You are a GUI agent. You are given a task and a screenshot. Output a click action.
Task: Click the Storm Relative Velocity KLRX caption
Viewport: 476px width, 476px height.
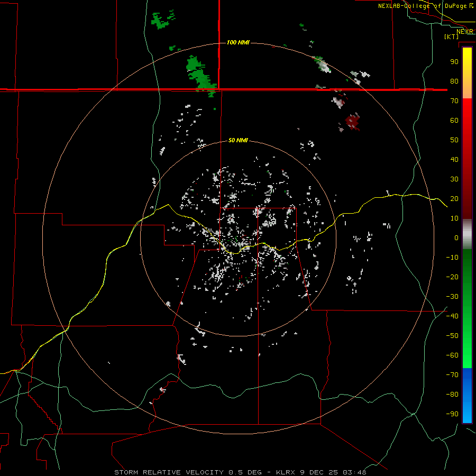pos(240,472)
